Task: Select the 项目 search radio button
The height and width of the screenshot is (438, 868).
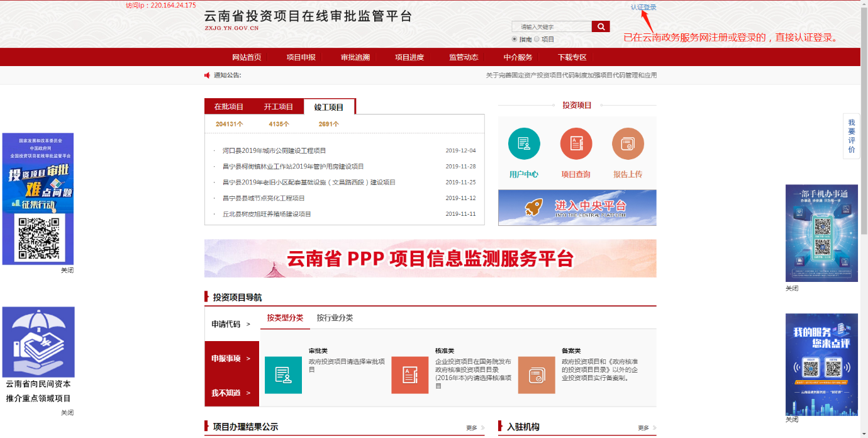Action: click(537, 39)
